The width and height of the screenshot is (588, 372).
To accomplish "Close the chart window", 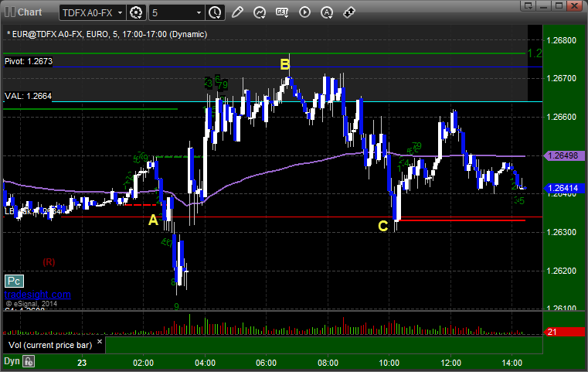I will pyautogui.click(x=575, y=5).
